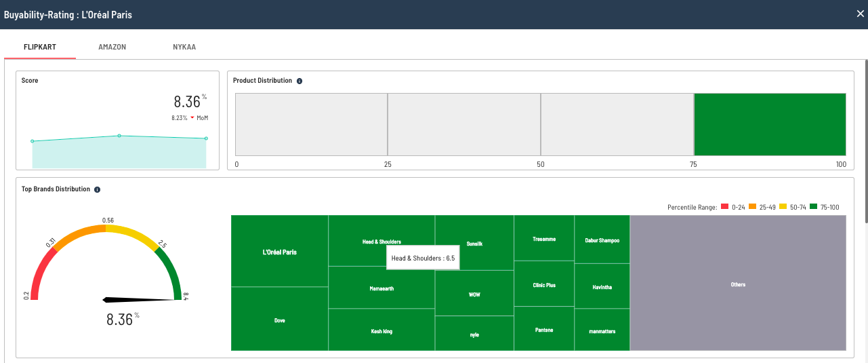Click the Clinic Plus treemap tile
Screen dimensions: 868x363
click(544, 284)
